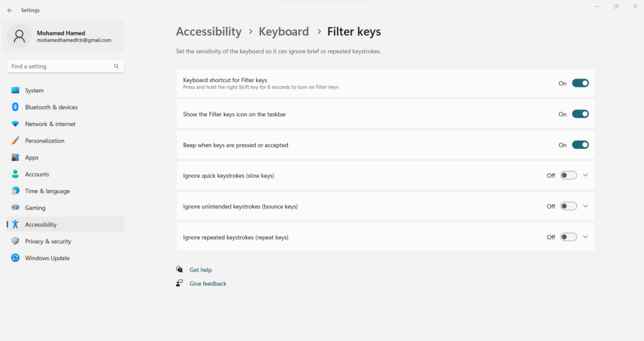
Task: Open Bluetooth & devices icon
Action: (16, 107)
